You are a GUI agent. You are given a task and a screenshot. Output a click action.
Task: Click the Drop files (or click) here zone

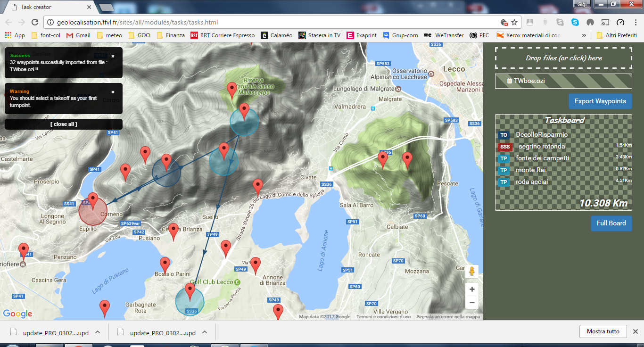pos(563,58)
